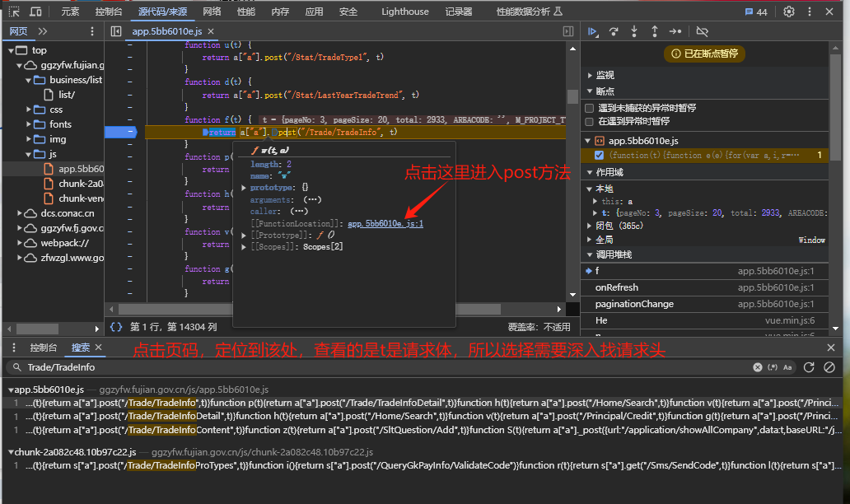Collapse the 作用域 section
This screenshot has width=850, height=504.
click(590, 172)
